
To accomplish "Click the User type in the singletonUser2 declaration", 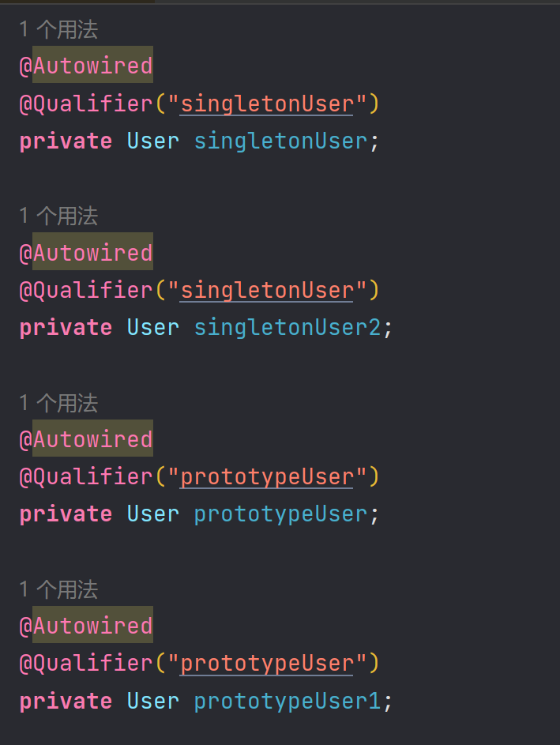I will click(x=153, y=327).
